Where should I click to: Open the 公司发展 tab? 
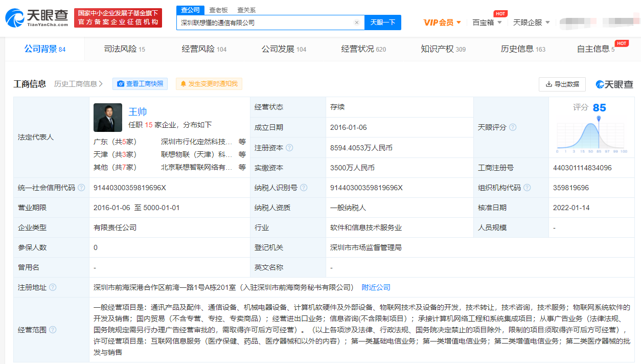pos(284,49)
